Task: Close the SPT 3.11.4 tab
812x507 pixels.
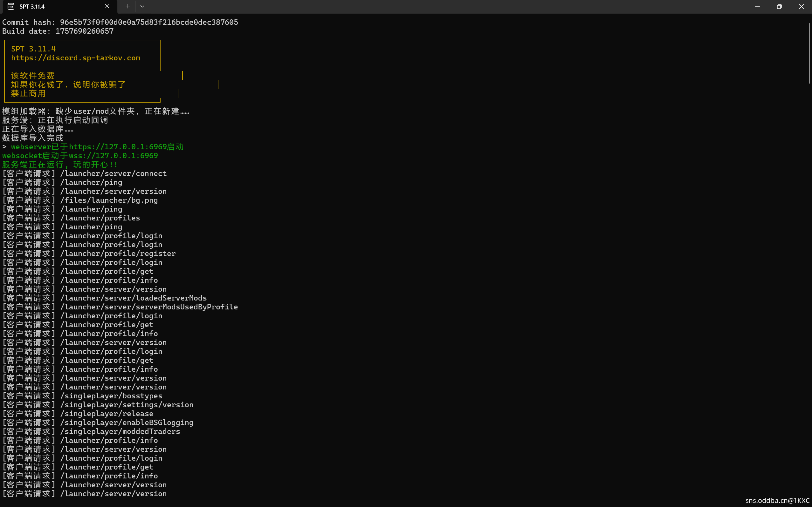Action: [107, 6]
